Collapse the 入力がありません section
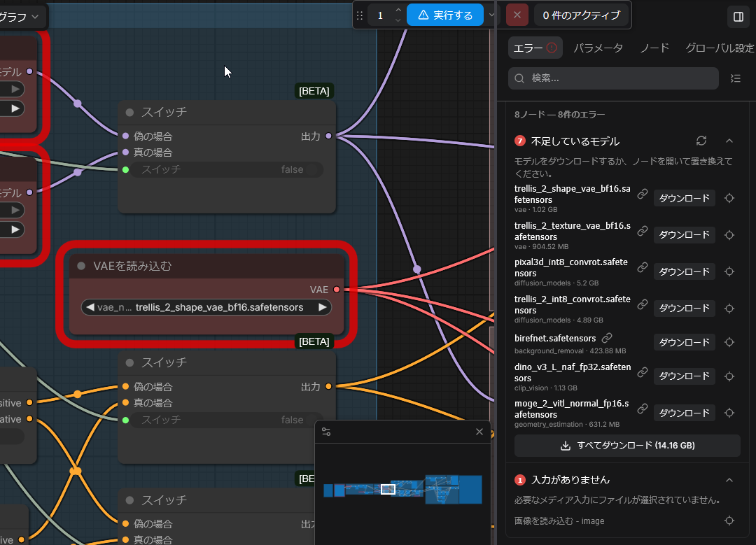Viewport: 756px width, 545px height. 729,480
